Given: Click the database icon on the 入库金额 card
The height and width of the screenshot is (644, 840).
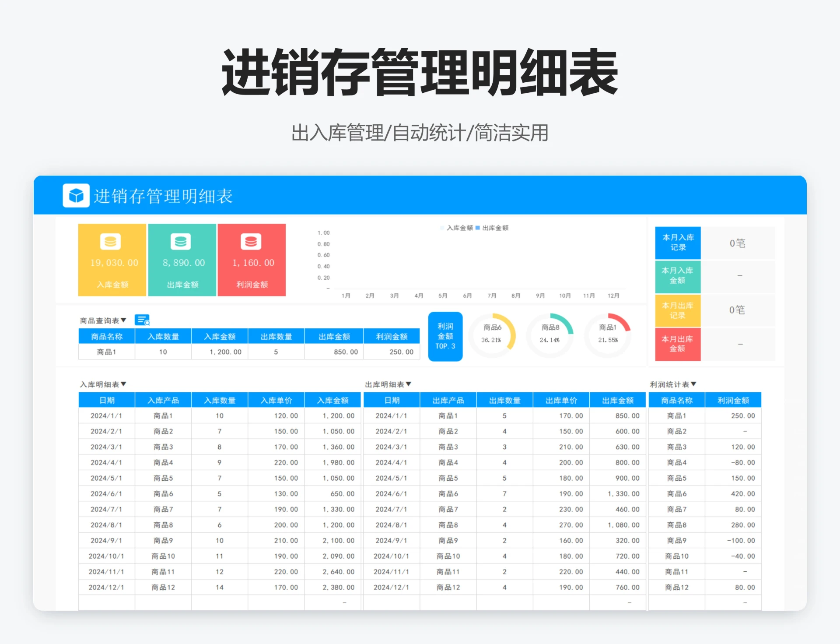Looking at the screenshot, I should click(x=111, y=242).
